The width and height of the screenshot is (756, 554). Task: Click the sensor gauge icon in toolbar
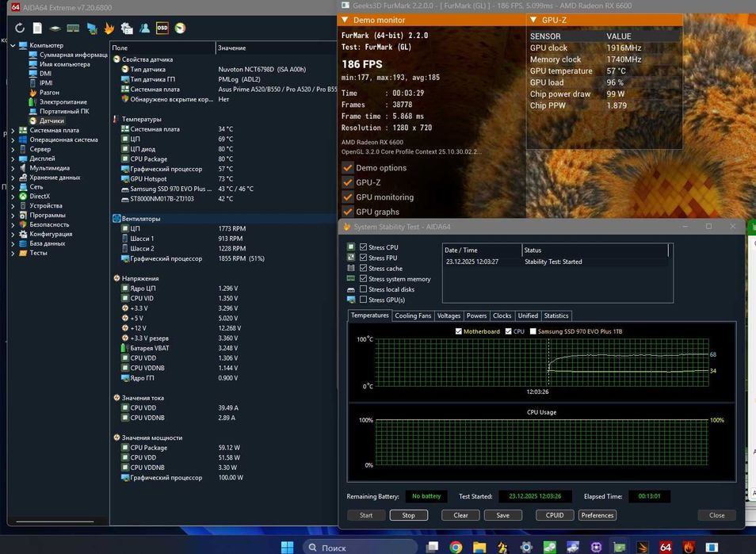[x=181, y=29]
